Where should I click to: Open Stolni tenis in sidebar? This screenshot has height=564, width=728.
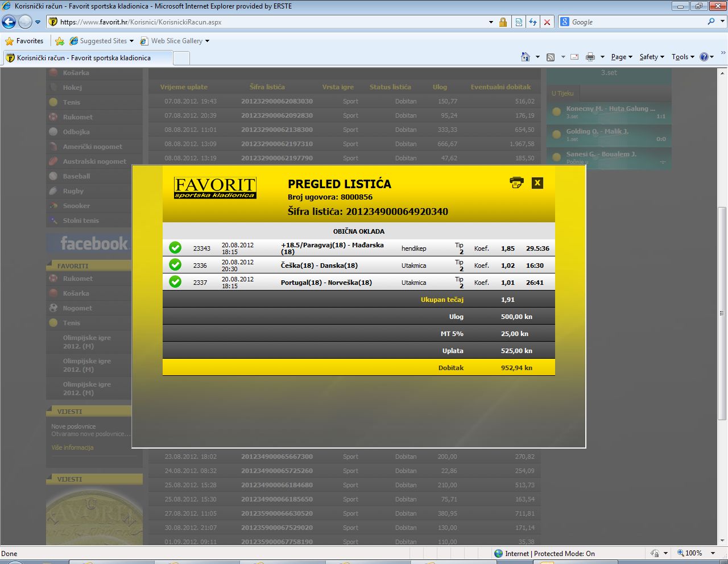click(81, 221)
